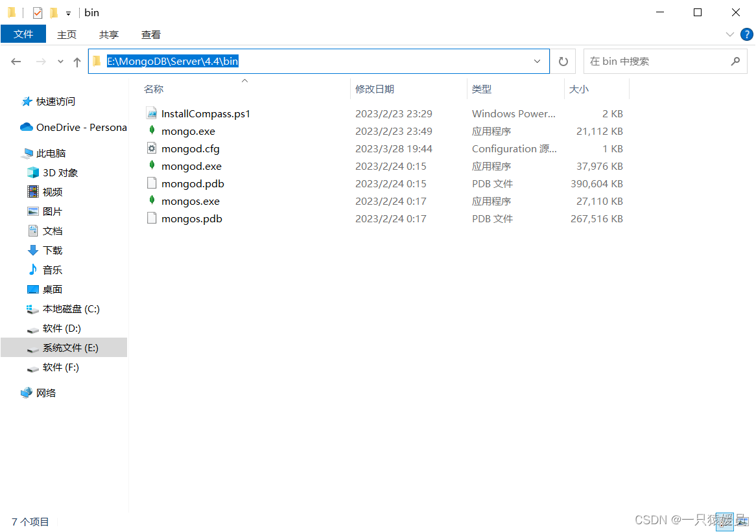756x532 pixels.
Task: Click the mongod.pdb blank file icon
Action: click(152, 183)
